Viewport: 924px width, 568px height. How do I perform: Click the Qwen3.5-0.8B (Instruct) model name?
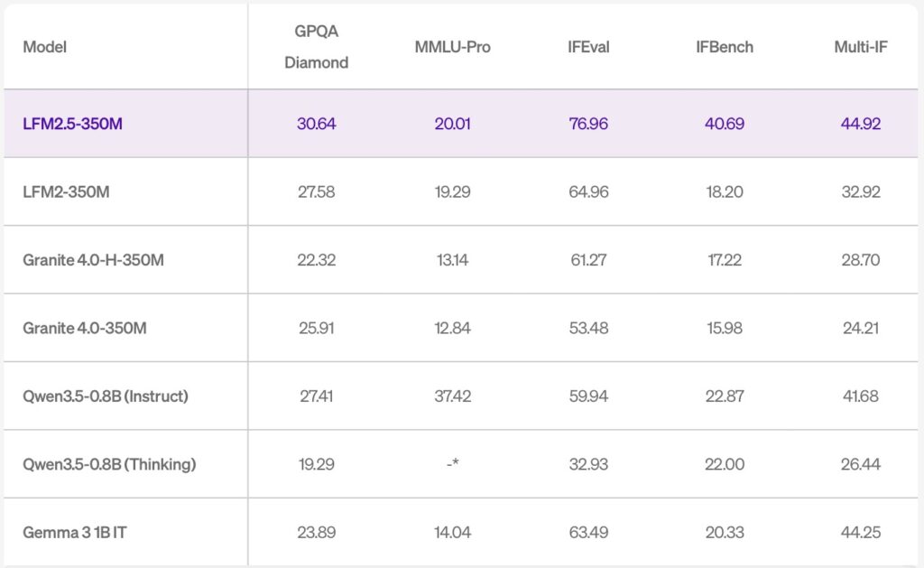coord(106,396)
